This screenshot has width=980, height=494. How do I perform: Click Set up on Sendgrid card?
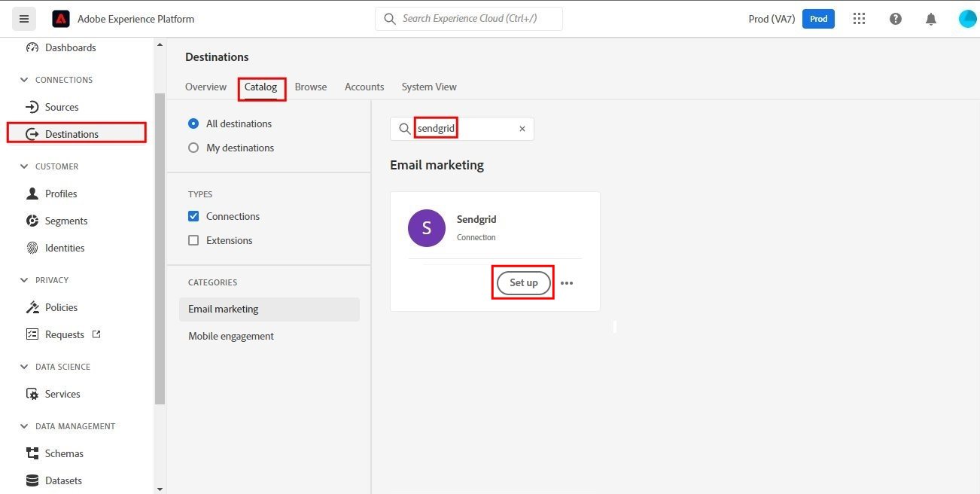coord(523,282)
